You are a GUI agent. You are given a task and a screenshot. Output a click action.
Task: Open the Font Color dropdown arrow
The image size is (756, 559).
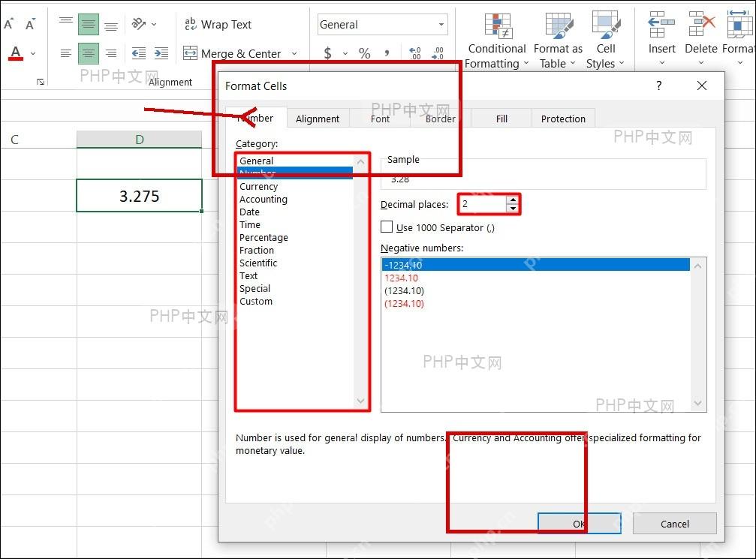click(33, 53)
